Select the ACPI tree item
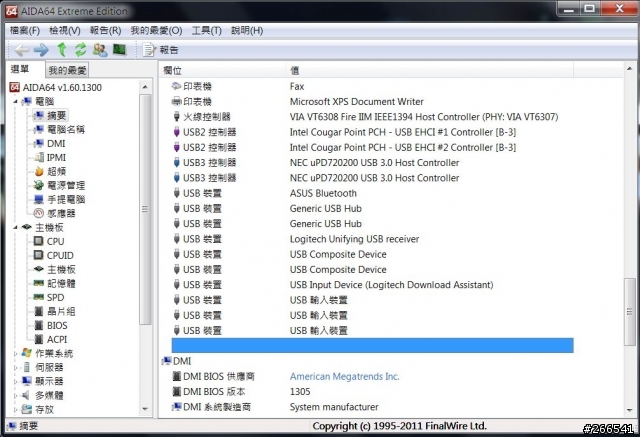The image size is (640, 437). 51,339
